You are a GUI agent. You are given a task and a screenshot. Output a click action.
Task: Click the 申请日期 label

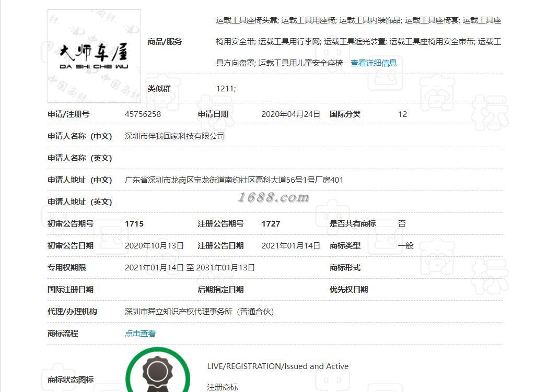coord(213,114)
